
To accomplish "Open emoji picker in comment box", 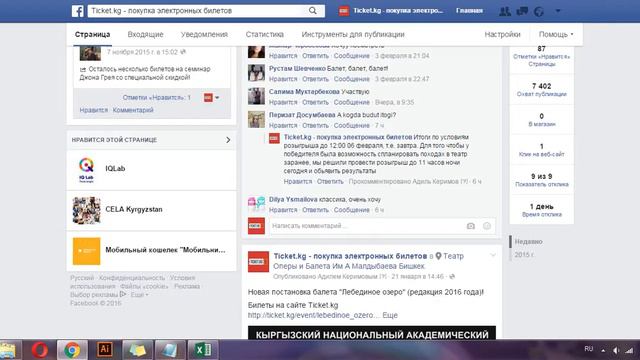I will pos(487,226).
